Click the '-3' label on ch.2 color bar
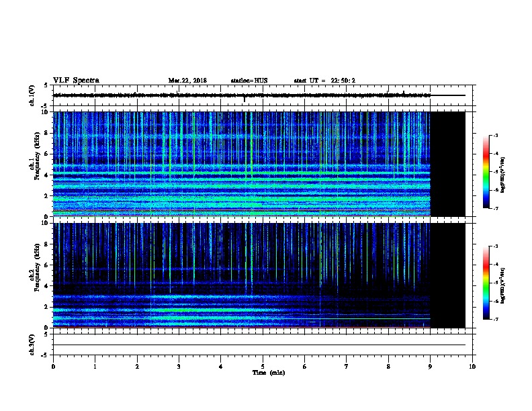The image size is (532, 411). coord(495,246)
